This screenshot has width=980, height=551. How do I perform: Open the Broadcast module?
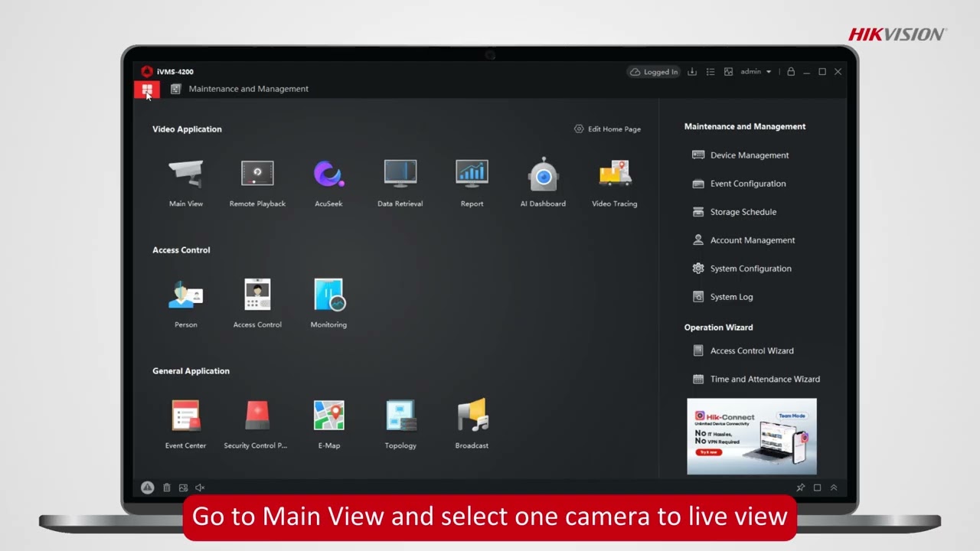click(472, 424)
